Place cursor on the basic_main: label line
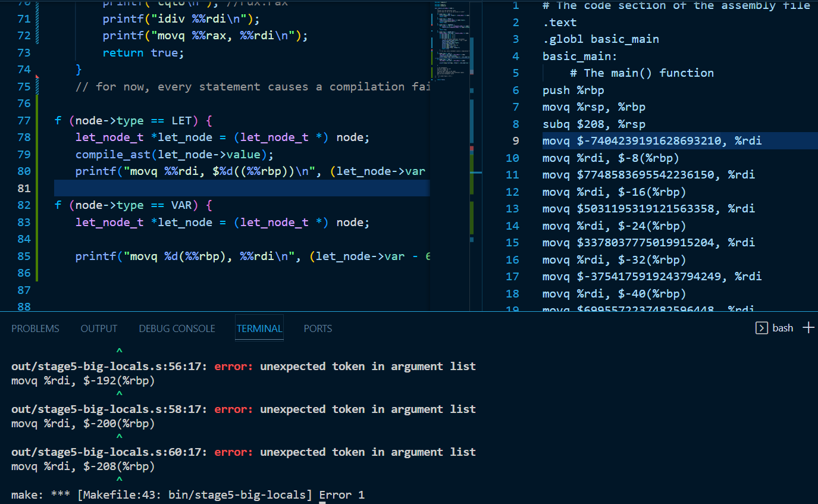Image resolution: width=818 pixels, height=504 pixels. coord(579,57)
